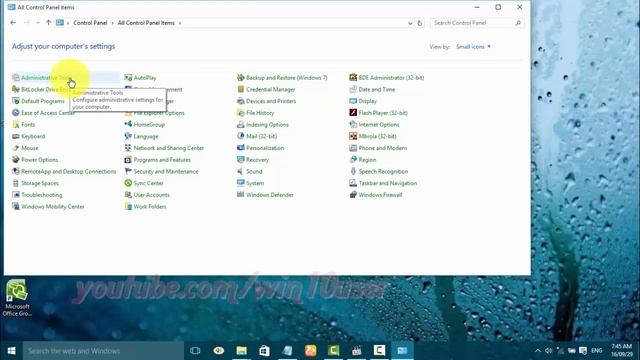
Task: Open the Recovery icon
Action: [240, 160]
